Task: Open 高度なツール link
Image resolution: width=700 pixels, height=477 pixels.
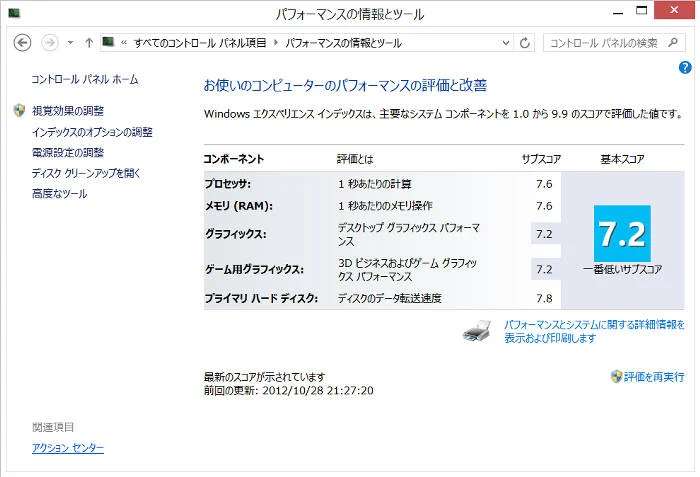Action: tap(59, 194)
